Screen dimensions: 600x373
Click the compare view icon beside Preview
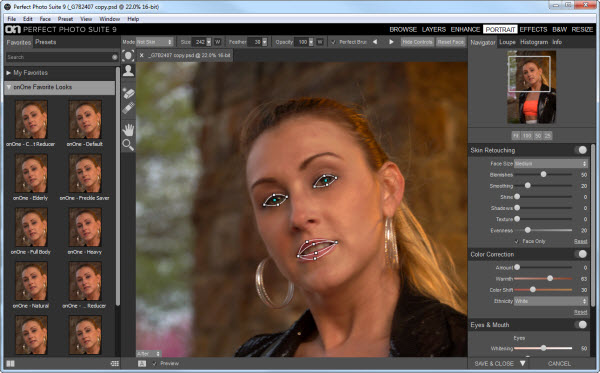[x=142, y=363]
